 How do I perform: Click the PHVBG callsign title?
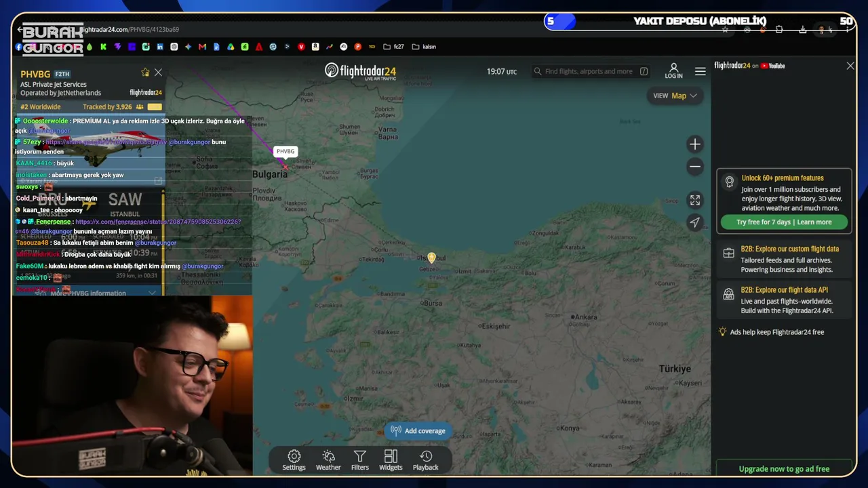[x=35, y=74]
